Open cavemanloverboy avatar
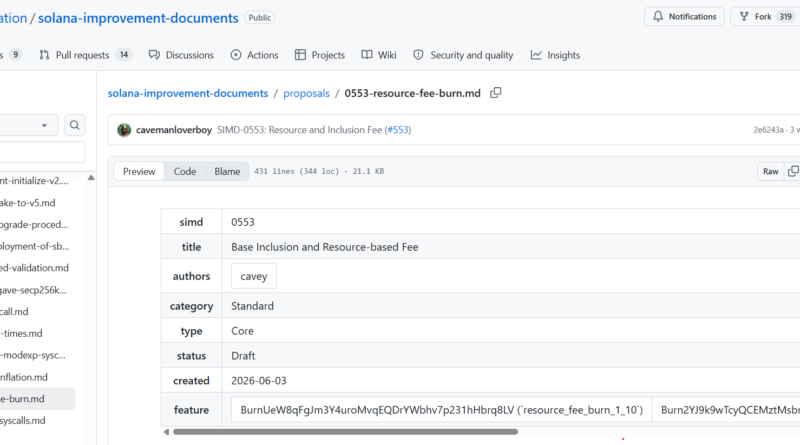The image size is (800, 445). pyautogui.click(x=124, y=130)
